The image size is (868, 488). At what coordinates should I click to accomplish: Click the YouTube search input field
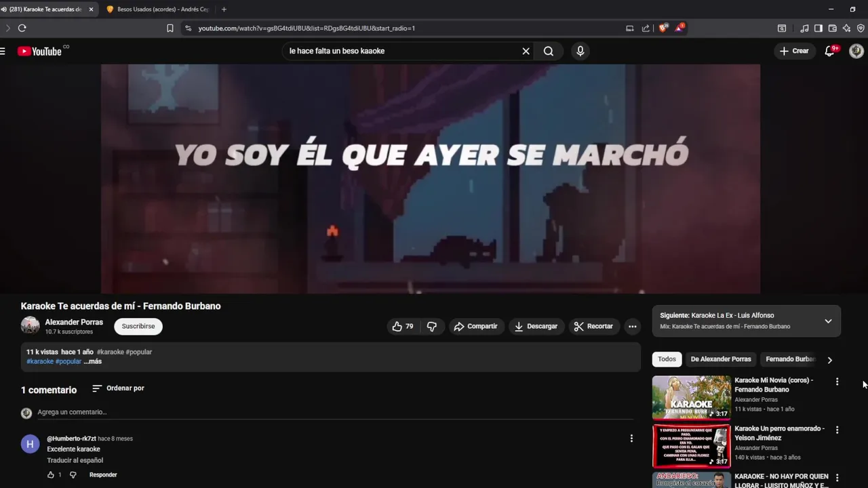coord(403,51)
